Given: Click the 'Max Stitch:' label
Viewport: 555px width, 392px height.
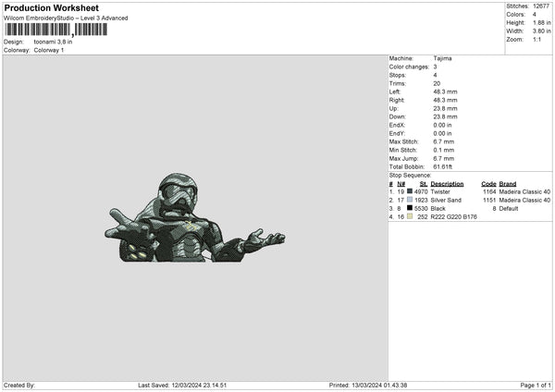Looking at the screenshot, I should coord(403,141).
